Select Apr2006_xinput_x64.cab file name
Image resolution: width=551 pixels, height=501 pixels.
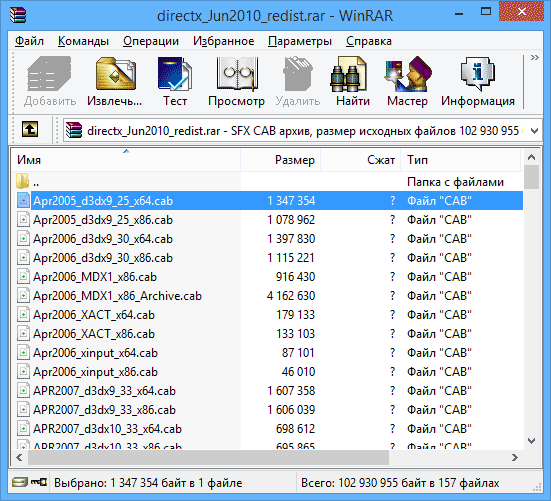[95, 353]
